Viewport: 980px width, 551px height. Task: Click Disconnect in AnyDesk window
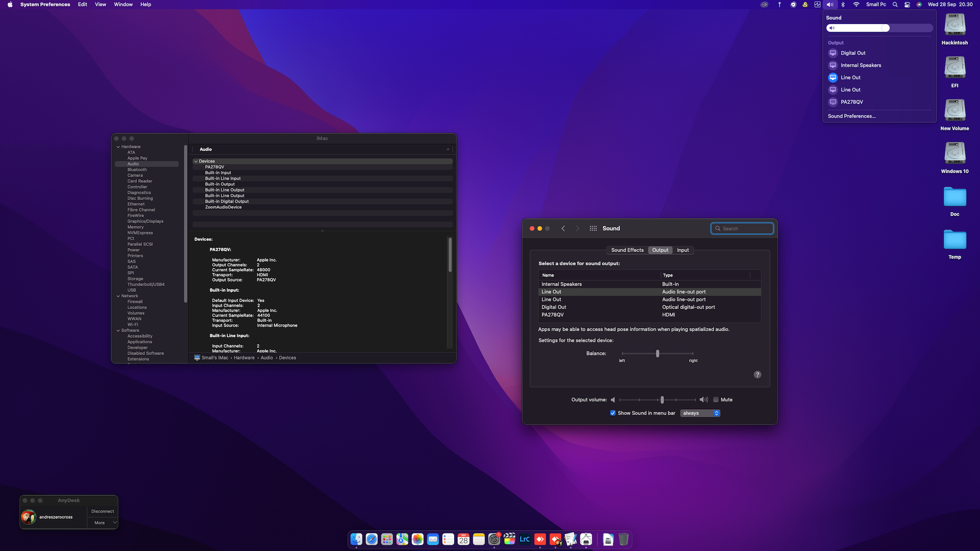click(103, 511)
